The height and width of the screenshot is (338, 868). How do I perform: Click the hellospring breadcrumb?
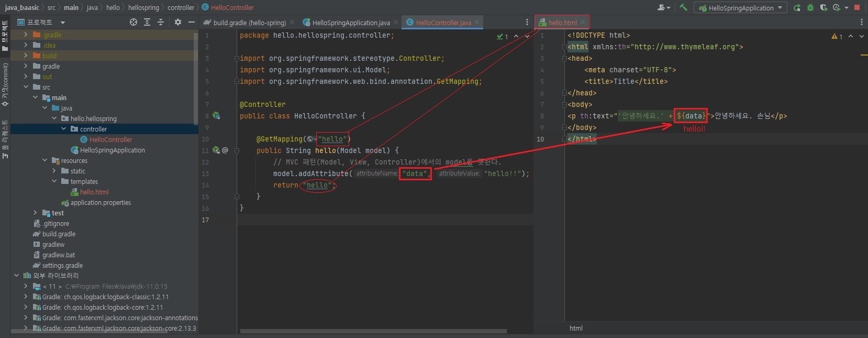[143, 7]
